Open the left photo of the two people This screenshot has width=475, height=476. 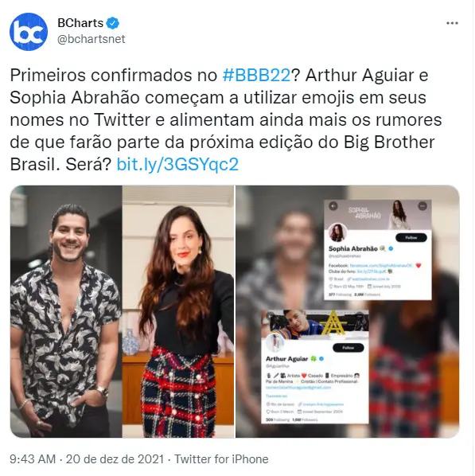coord(122,311)
